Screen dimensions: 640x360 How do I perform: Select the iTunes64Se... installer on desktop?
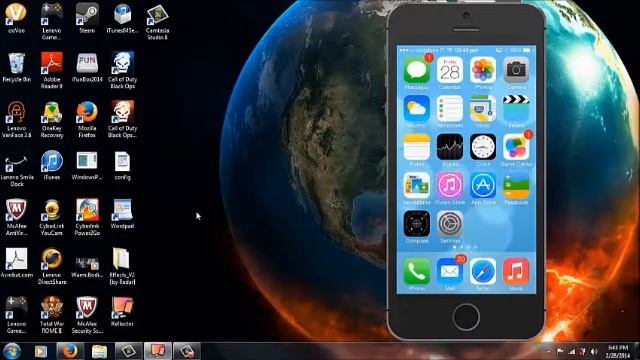(122, 18)
